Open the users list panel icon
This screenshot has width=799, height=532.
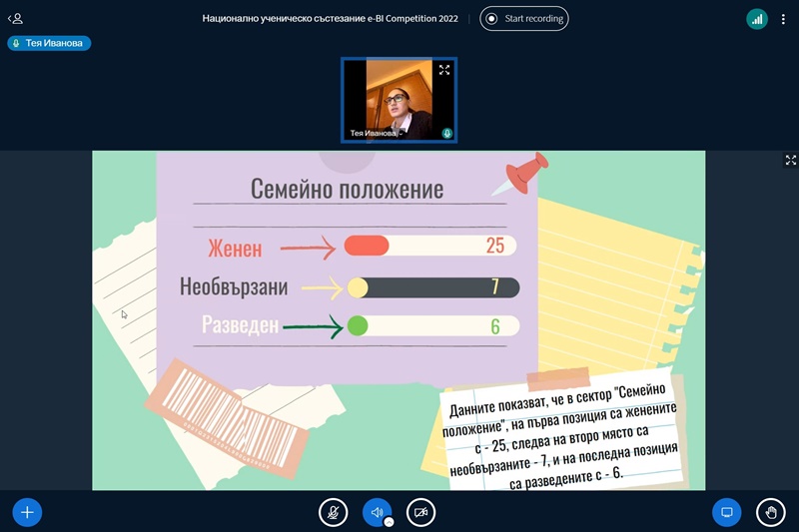[x=16, y=19]
